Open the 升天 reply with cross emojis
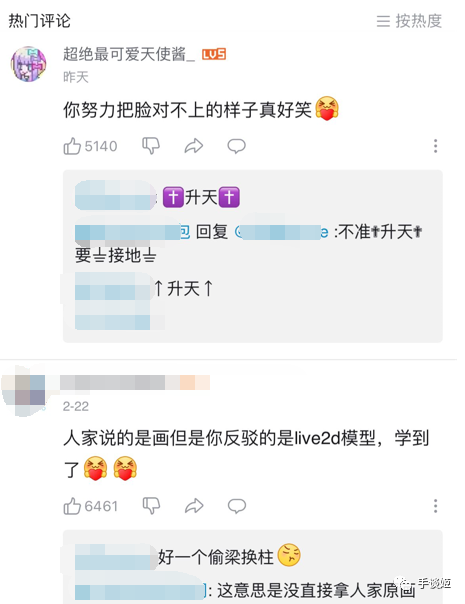The width and height of the screenshot is (465, 604). point(157,197)
